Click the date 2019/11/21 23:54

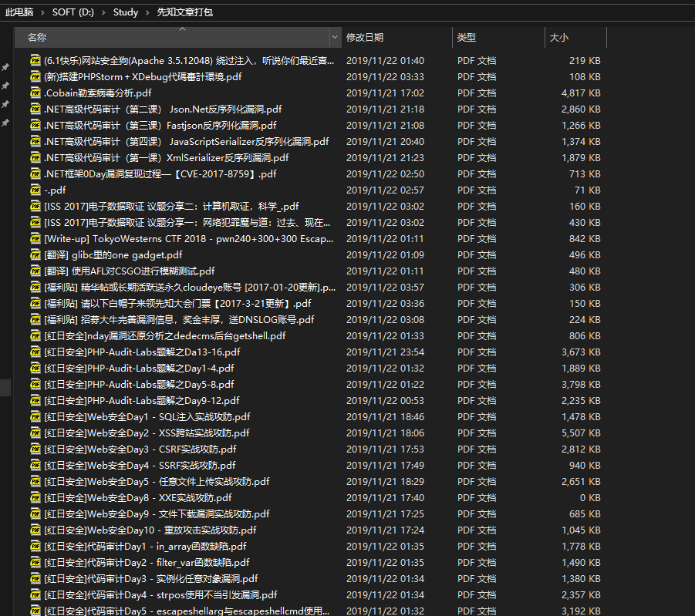(385, 352)
